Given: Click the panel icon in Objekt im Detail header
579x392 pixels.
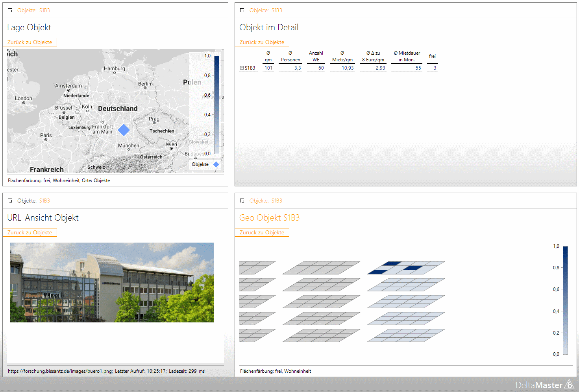Looking at the screenshot, I should [x=242, y=10].
